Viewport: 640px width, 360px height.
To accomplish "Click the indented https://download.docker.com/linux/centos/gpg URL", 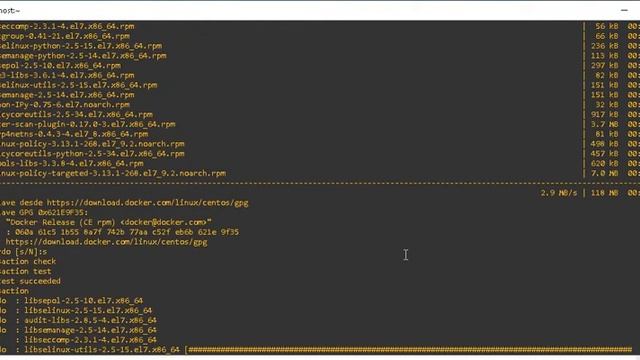I will [x=106, y=242].
